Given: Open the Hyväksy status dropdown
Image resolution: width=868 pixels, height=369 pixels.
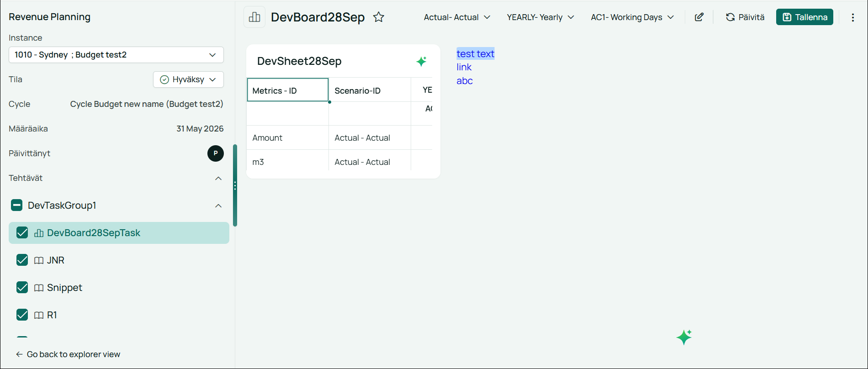Looking at the screenshot, I should point(188,79).
